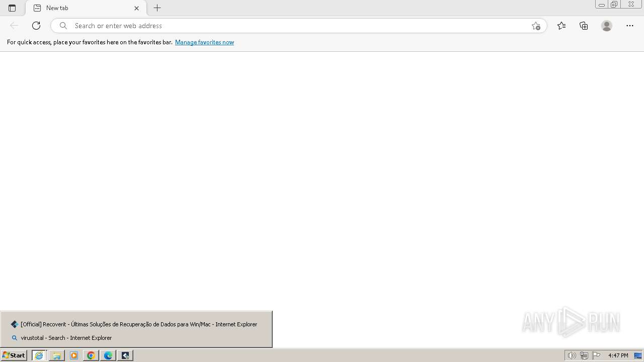This screenshot has height=362, width=644.
Task: Restore down the Edge browser window
Action: 614,5
